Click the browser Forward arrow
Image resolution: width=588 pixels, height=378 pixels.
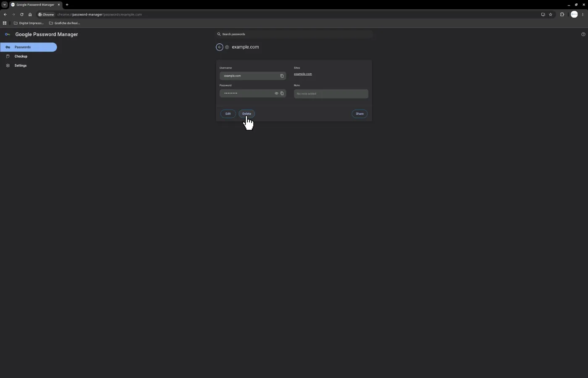point(13,14)
